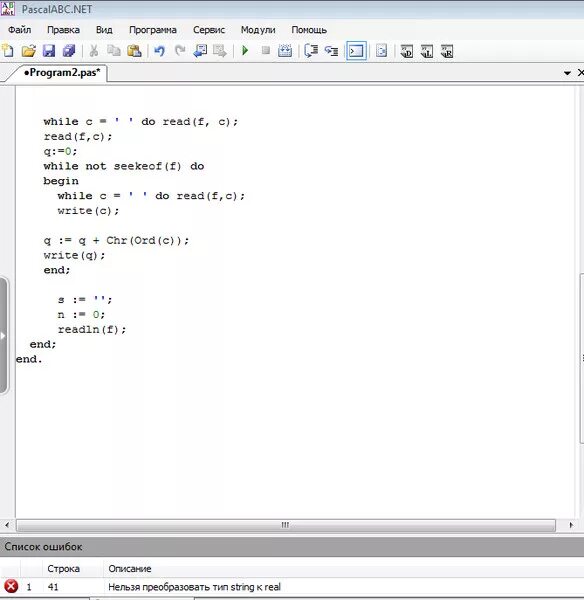This screenshot has height=600, width=584.
Task: Click the step over debug icon
Action: pyautogui.click(x=331, y=51)
